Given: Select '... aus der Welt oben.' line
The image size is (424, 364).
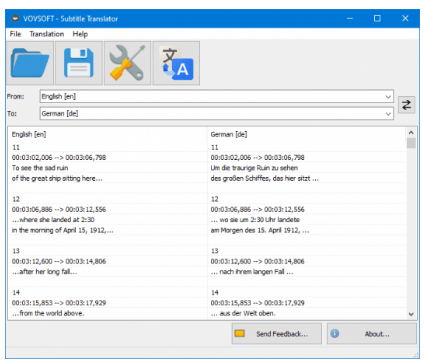Looking at the screenshot, I should (x=243, y=313).
